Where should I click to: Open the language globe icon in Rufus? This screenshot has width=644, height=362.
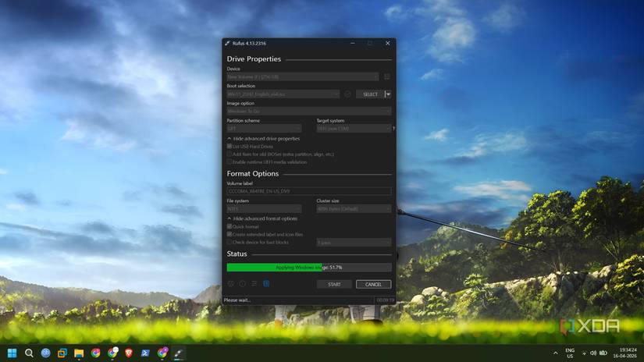click(x=231, y=284)
